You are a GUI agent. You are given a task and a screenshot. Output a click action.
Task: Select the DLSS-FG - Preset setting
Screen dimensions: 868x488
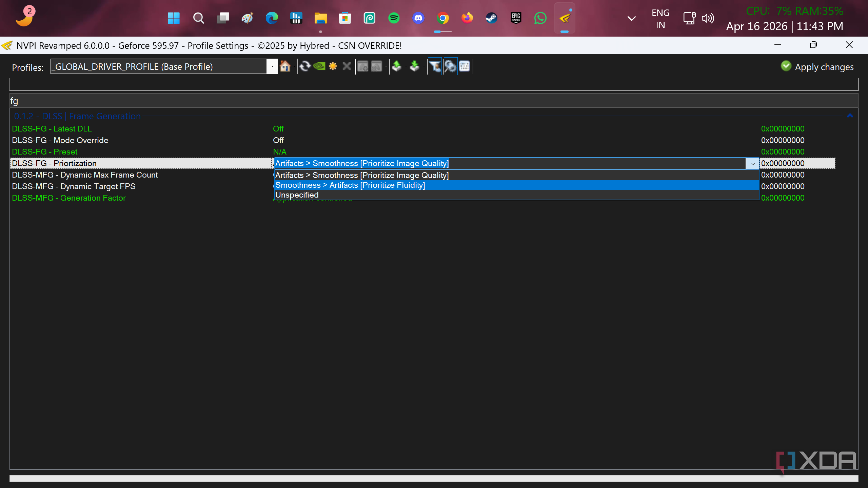[44, 152]
